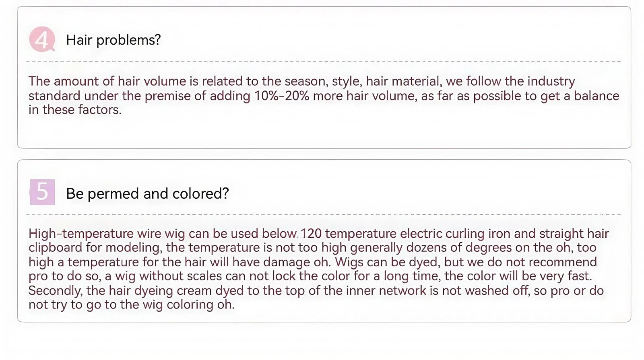Click the purple square number 5 badge
Image resolution: width=644 pixels, height=360 pixels.
tap(42, 192)
